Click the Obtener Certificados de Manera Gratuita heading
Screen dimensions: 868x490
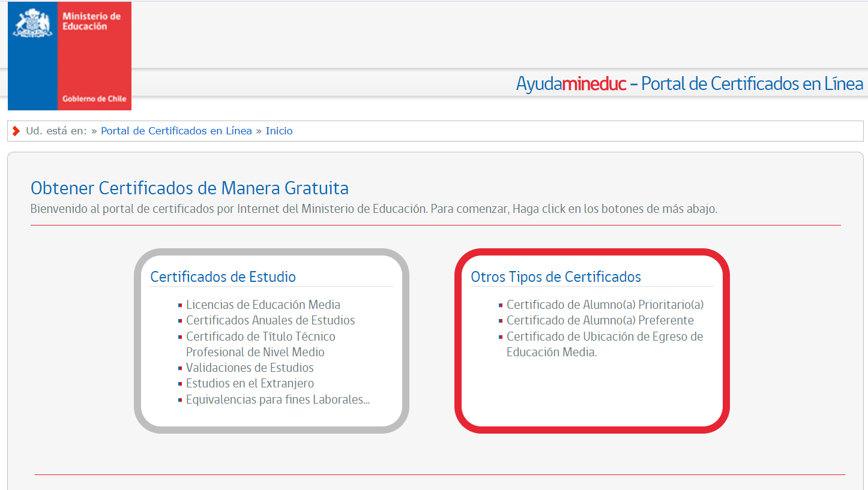click(189, 188)
